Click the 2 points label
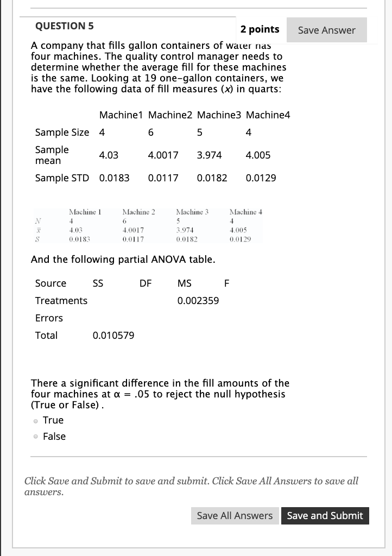This screenshot has height=556, width=392. pos(260,29)
